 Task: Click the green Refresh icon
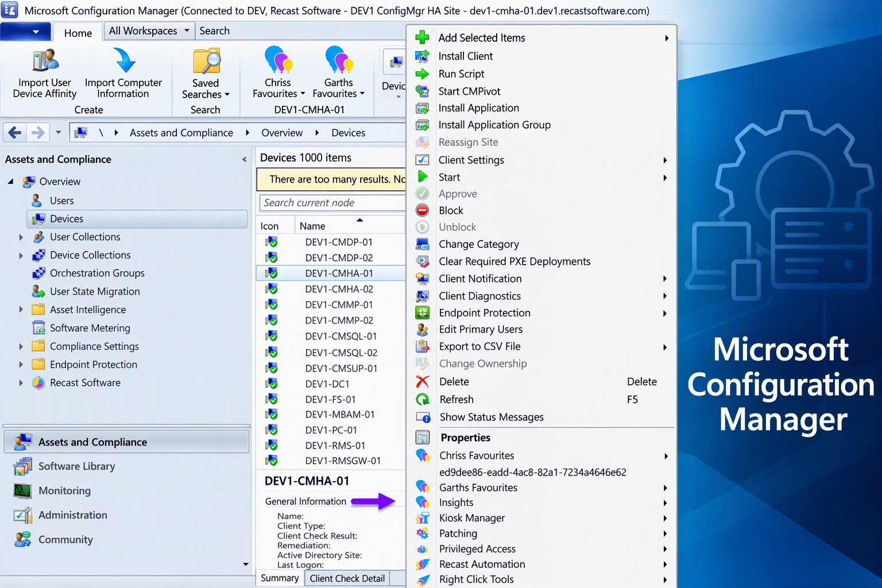423,399
